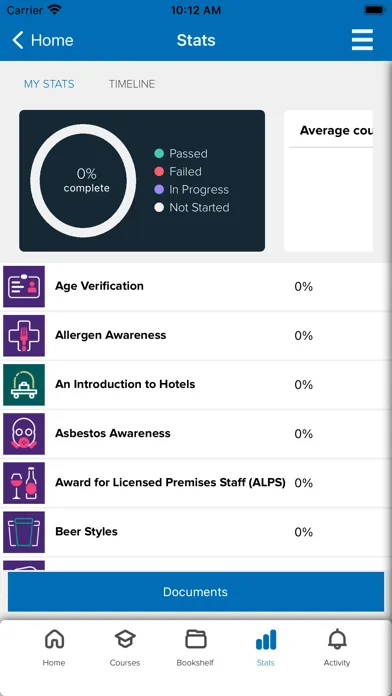
Task: Tap the purple In Progress legend dot
Action: 159,190
